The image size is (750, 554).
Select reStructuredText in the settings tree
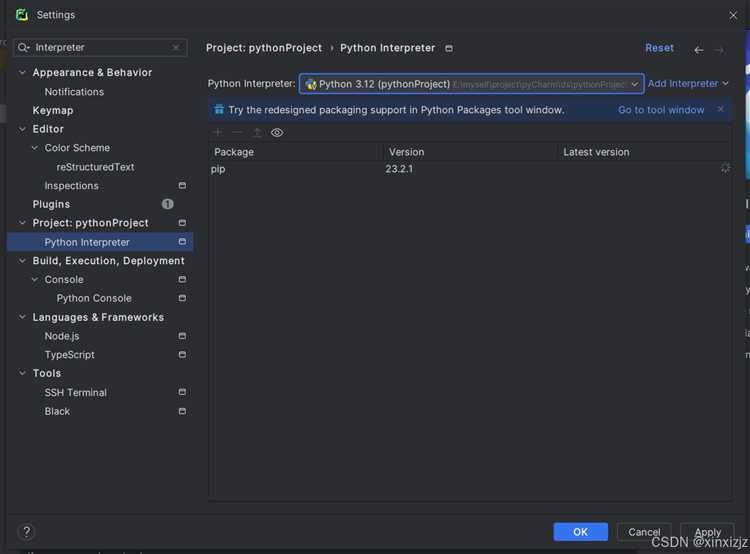click(x=95, y=166)
